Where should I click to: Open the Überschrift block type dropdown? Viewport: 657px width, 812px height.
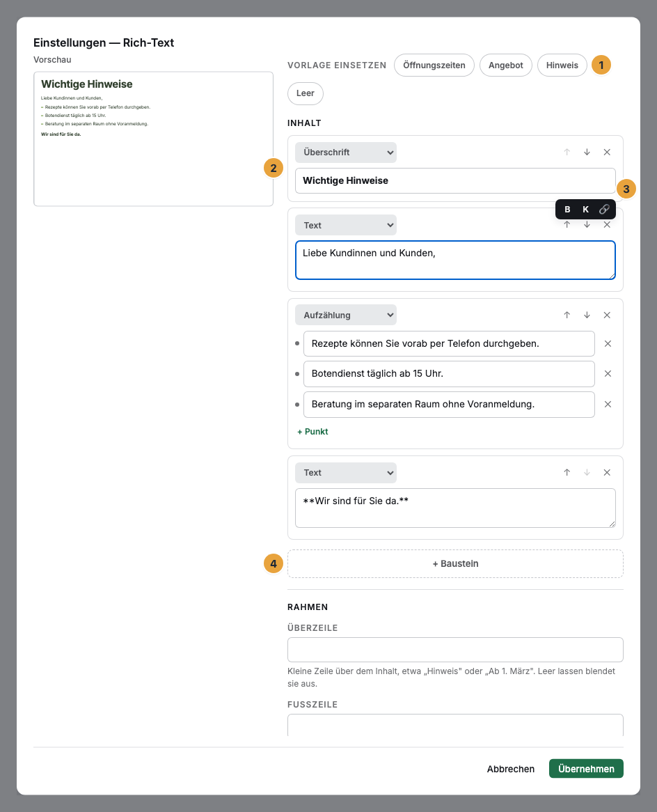click(x=346, y=153)
